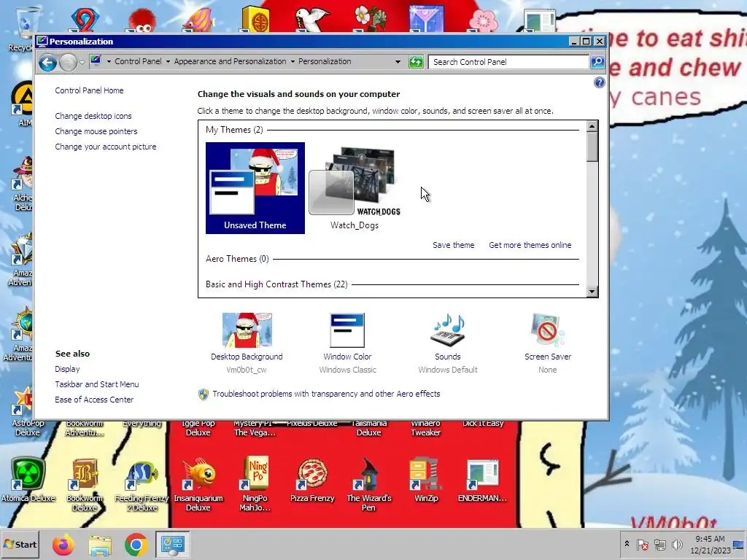Click the search magnifier button
Screen dimensions: 747x560
pos(597,62)
